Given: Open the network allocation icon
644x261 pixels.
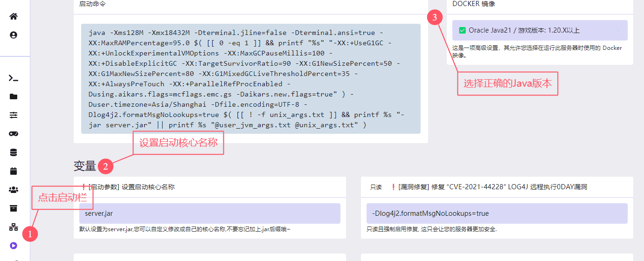Looking at the screenshot, I should pos(14,227).
